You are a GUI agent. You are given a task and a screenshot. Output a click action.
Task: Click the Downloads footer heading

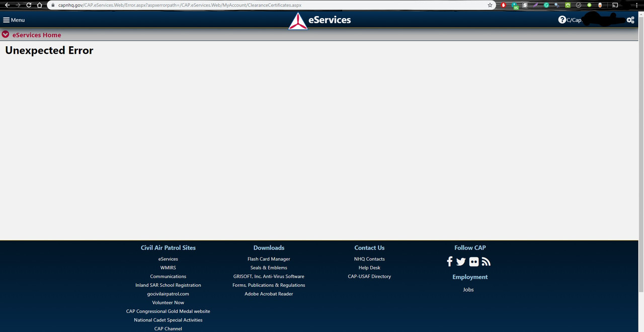tap(269, 247)
